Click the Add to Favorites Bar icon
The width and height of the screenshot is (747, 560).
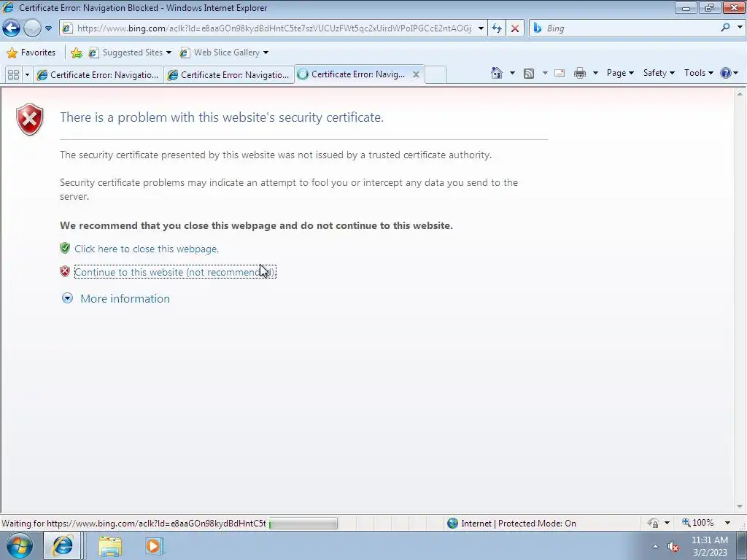76,52
